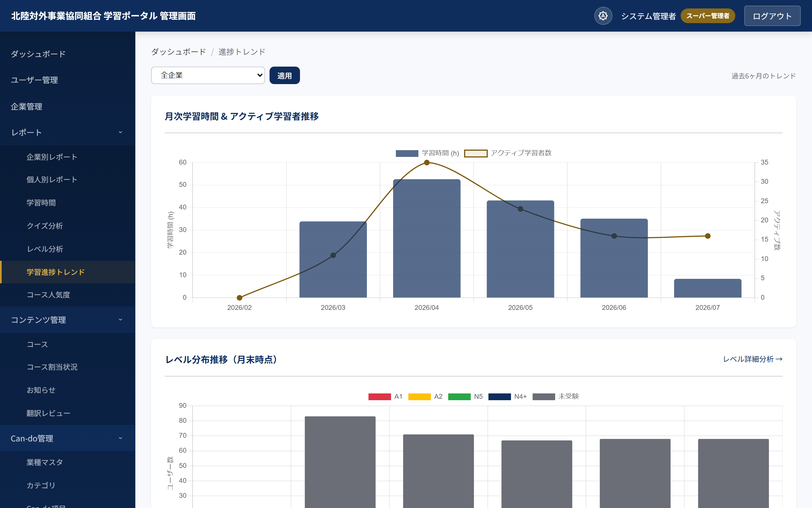Click the 2026/07 study-hours bar
The height and width of the screenshot is (508, 812).
707,288
